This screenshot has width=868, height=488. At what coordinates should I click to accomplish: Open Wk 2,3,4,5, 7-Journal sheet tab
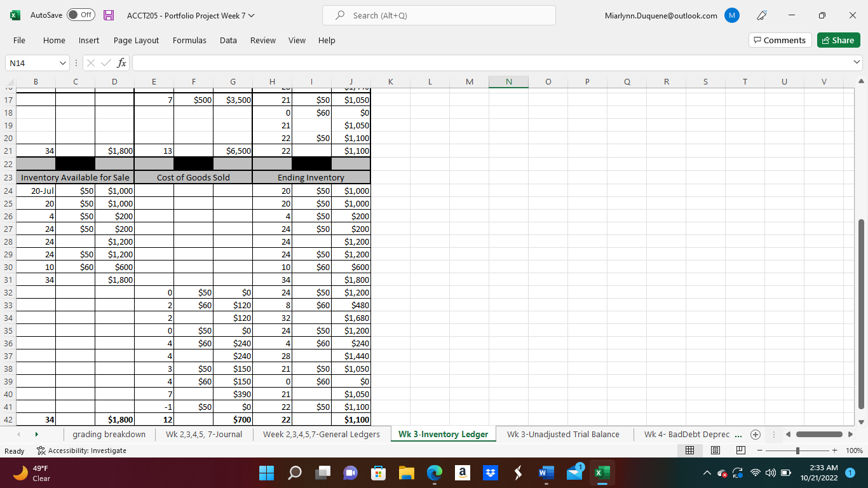204,434
